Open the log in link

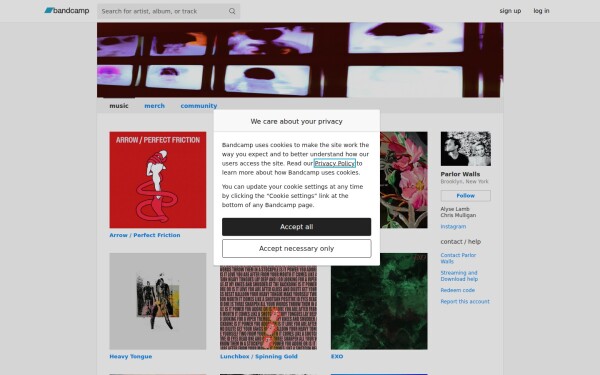tap(541, 11)
